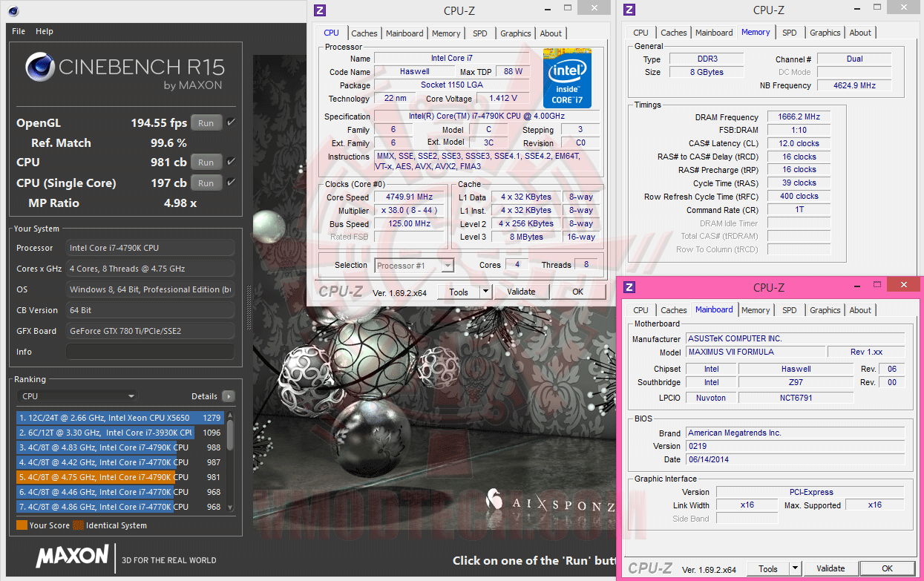924x581 pixels.
Task: Run the CPU benchmark
Action: click(x=206, y=163)
